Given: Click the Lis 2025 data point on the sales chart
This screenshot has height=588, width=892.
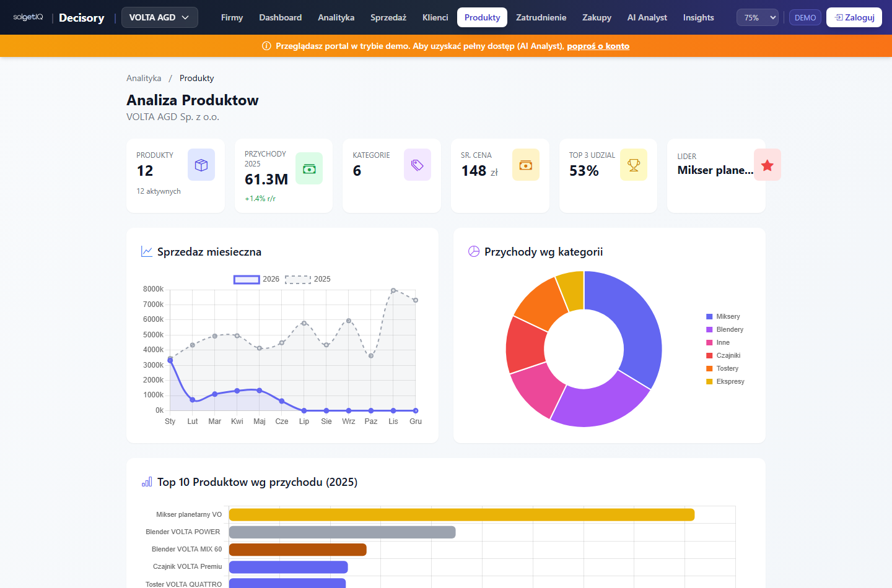Looking at the screenshot, I should (393, 290).
